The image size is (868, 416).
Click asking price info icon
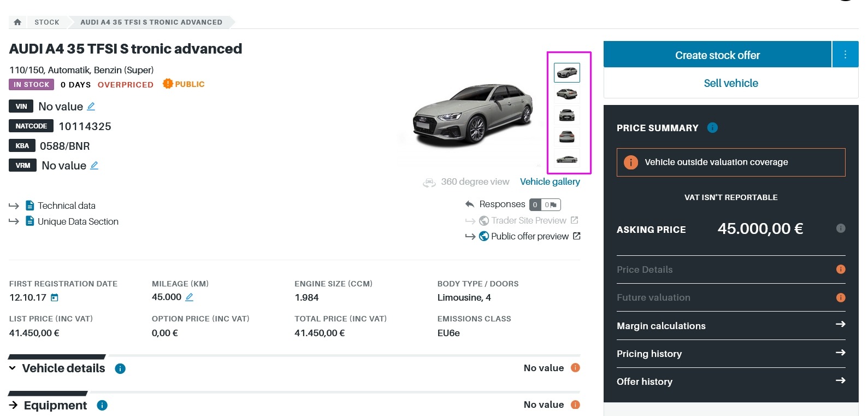tap(841, 228)
